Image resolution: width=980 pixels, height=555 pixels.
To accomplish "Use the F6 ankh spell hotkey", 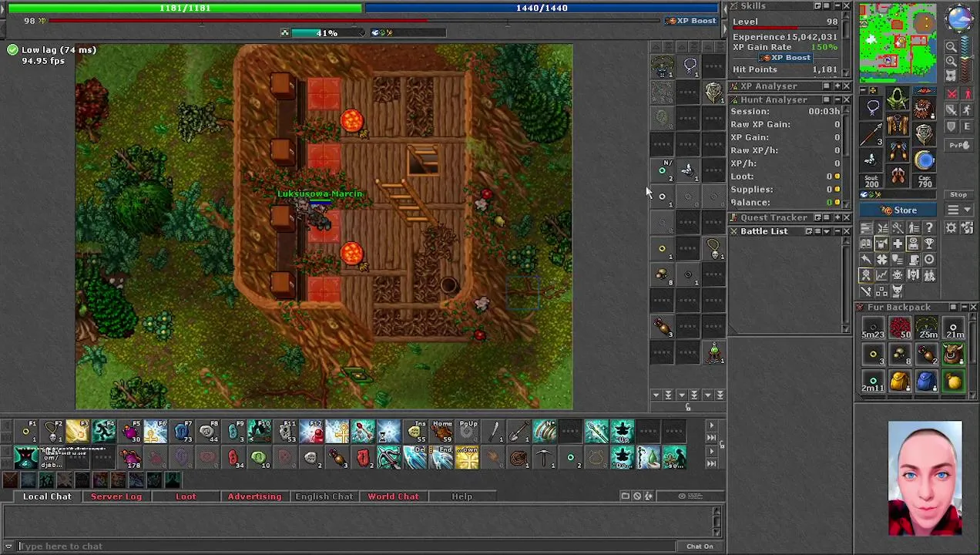I will click(155, 432).
